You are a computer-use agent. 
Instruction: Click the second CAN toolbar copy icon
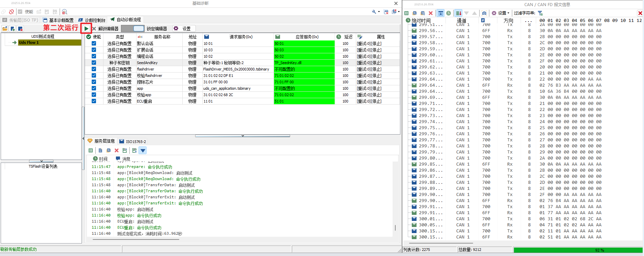(423, 13)
